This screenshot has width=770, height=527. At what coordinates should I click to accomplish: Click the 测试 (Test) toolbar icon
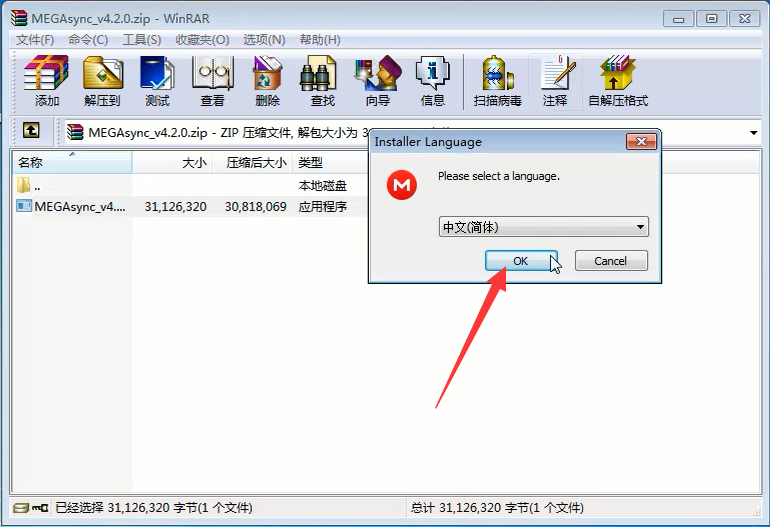click(157, 74)
